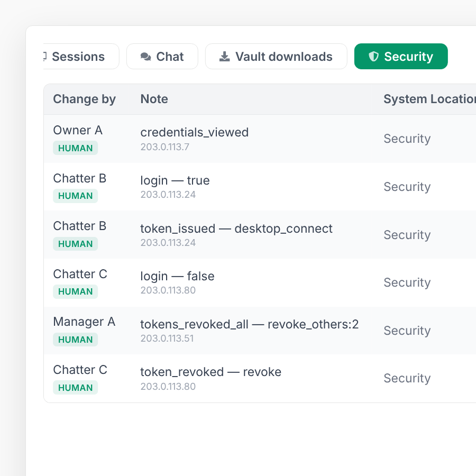Click HUMAN badge under Manager A

coord(75,340)
